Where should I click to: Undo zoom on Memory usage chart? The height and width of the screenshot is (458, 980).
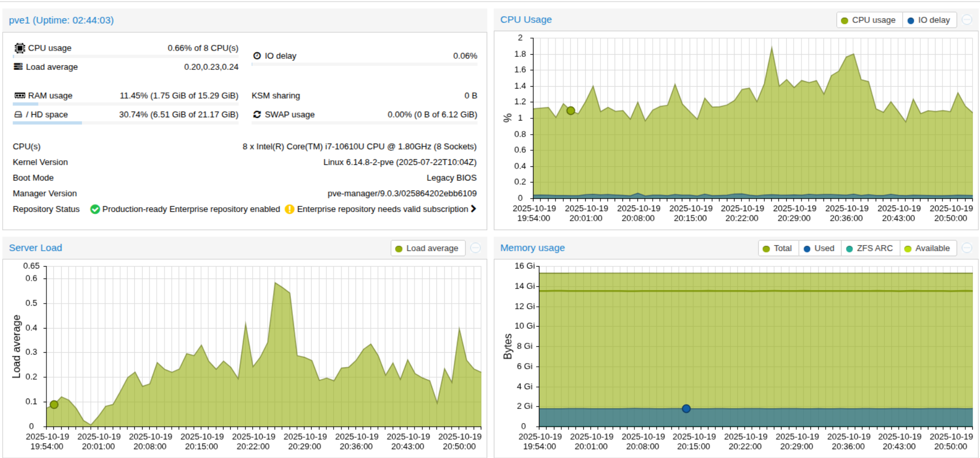[967, 248]
